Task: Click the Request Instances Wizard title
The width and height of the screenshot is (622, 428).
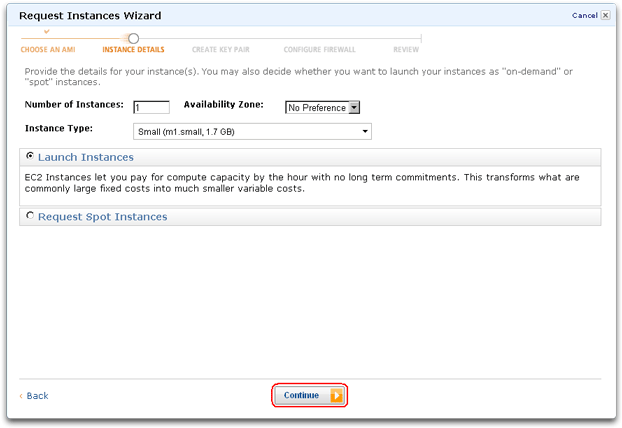Action: (x=90, y=15)
